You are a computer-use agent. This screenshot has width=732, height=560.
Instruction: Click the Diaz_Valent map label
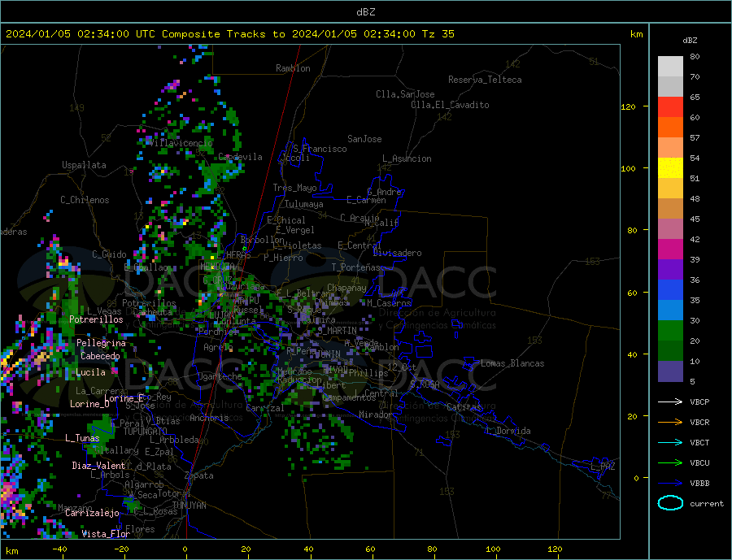pos(98,466)
